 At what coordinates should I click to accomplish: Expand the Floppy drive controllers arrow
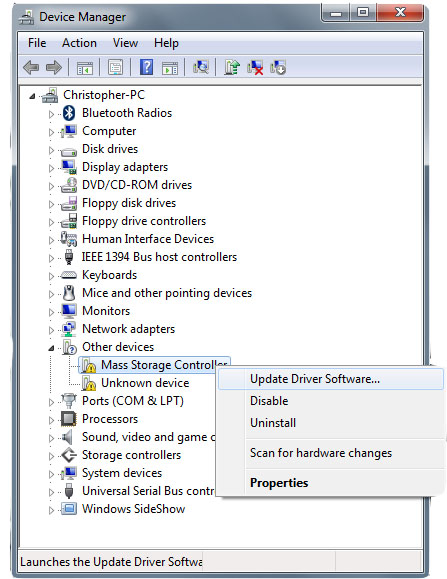[x=51, y=222]
